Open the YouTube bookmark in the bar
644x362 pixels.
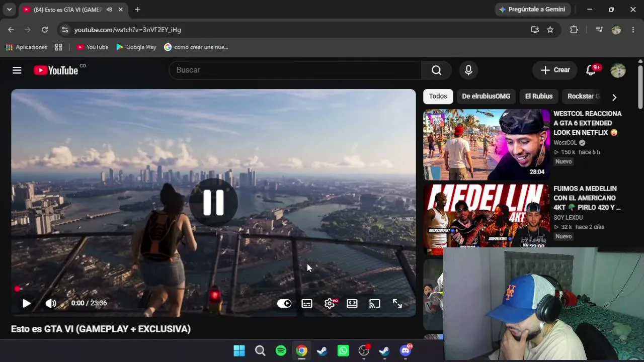(x=93, y=47)
